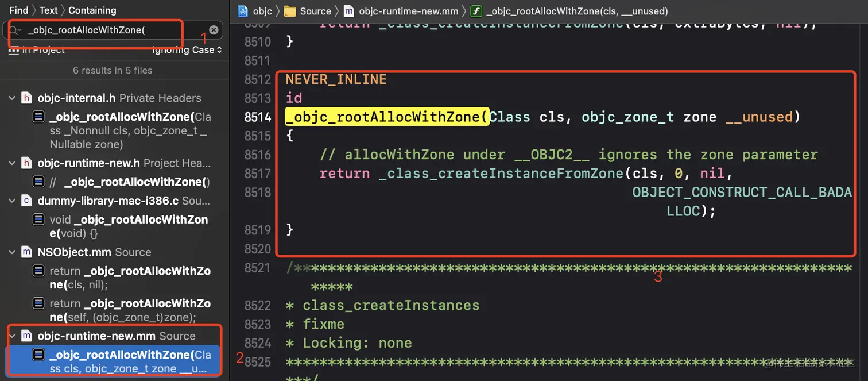The width and height of the screenshot is (868, 381).
Task: Select the NSObject.mm file icon
Action: pyautogui.click(x=26, y=252)
